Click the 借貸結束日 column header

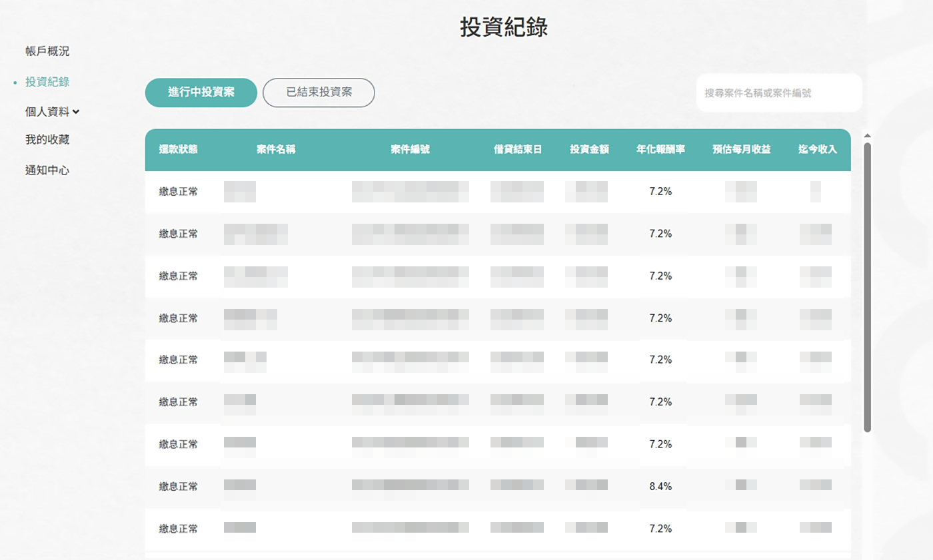click(517, 150)
